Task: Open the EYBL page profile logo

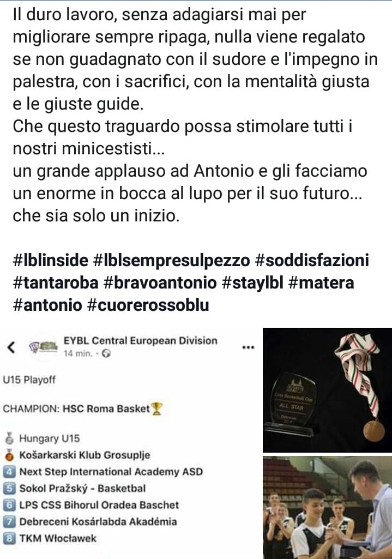Action: [43, 347]
